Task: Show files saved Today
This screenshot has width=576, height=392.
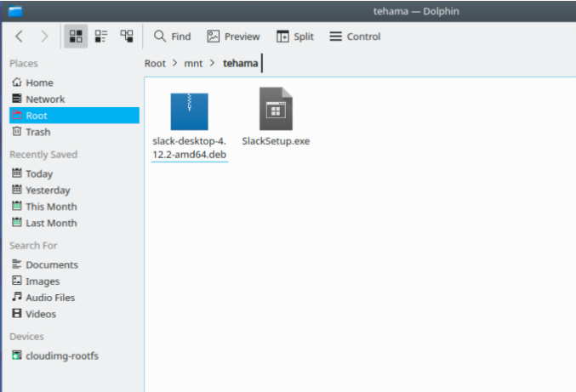Action: tap(74, 173)
